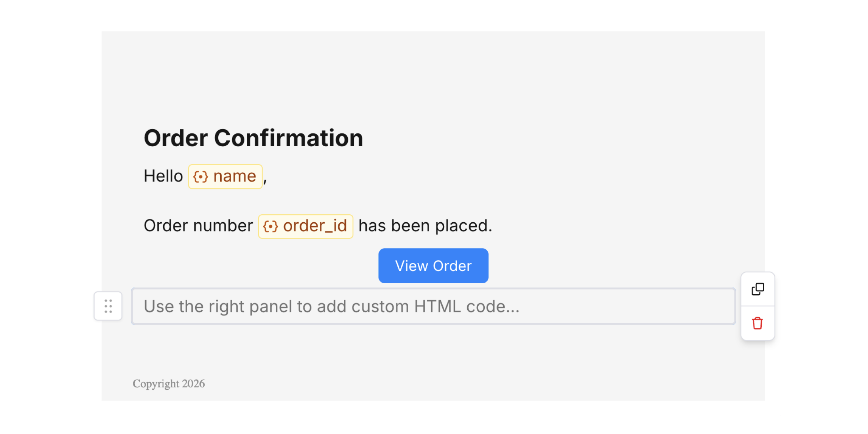The image size is (868, 434).
Task: Click the six-dot drag handle
Action: click(x=108, y=306)
